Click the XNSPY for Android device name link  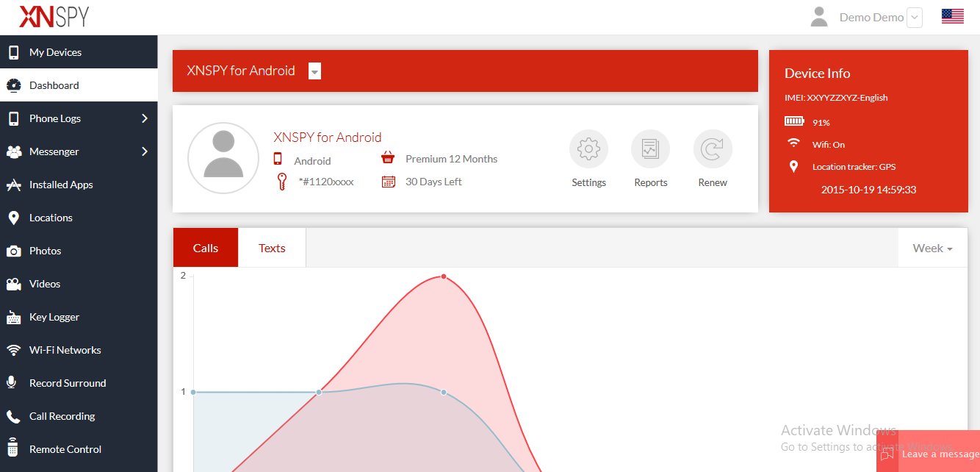328,137
